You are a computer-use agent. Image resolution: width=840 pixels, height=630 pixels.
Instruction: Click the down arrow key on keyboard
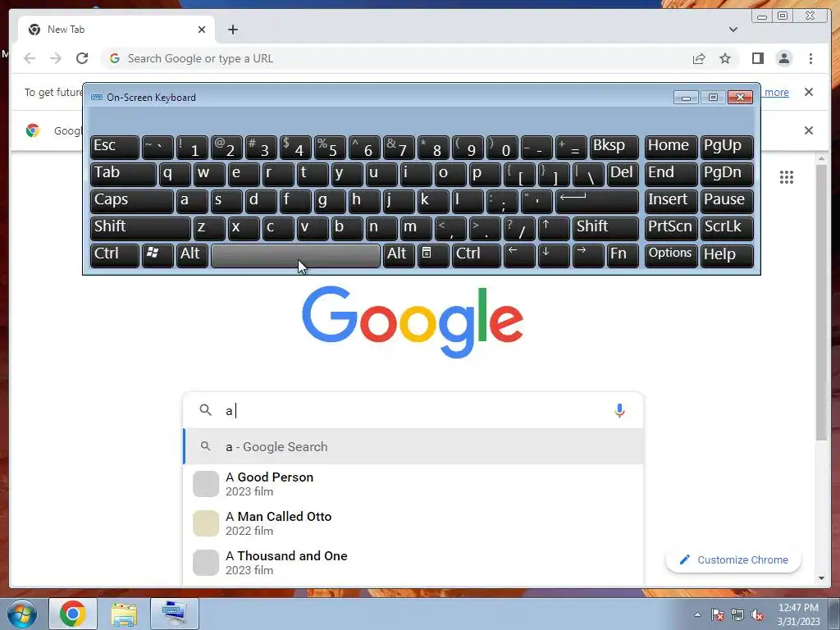pos(554,255)
